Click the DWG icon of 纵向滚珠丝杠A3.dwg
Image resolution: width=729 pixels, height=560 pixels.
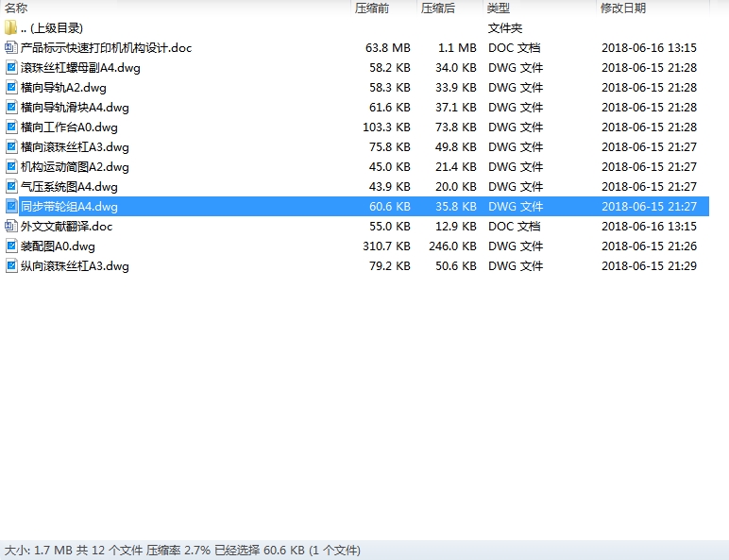pos(11,265)
